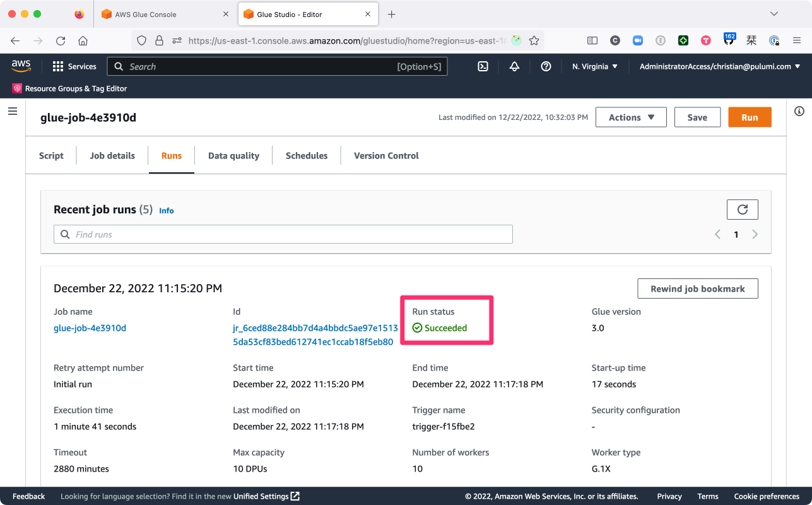
Task: Open the Terms footer link
Action: pos(708,496)
